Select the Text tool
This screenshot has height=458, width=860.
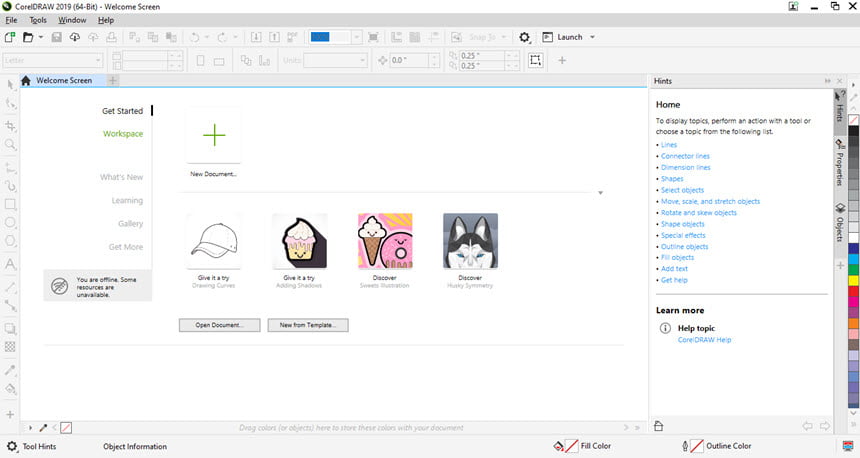click(10, 264)
